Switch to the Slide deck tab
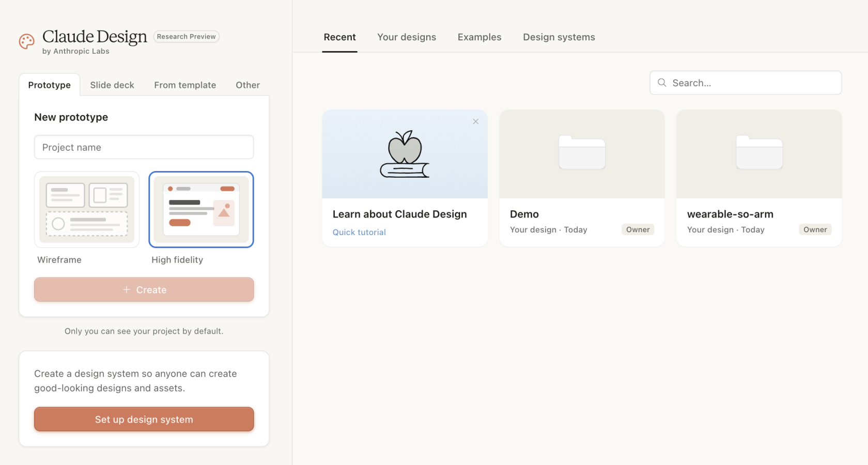The width and height of the screenshot is (868, 465). coord(112,85)
